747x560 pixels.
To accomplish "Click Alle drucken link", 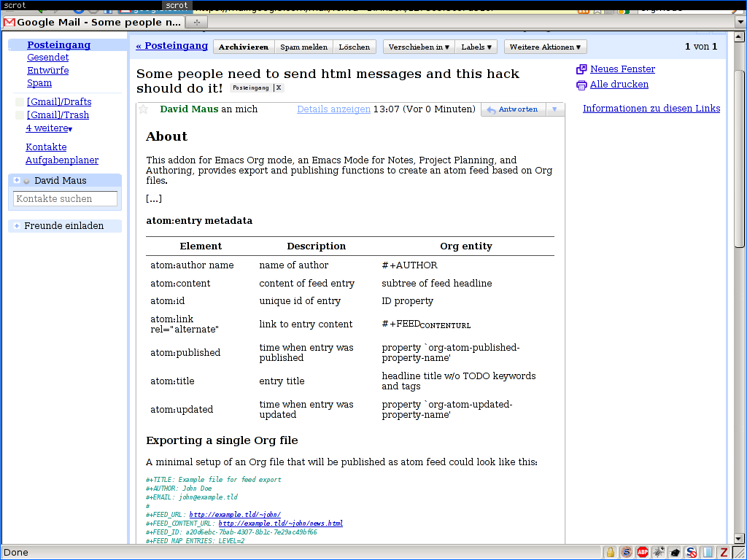I will point(619,85).
